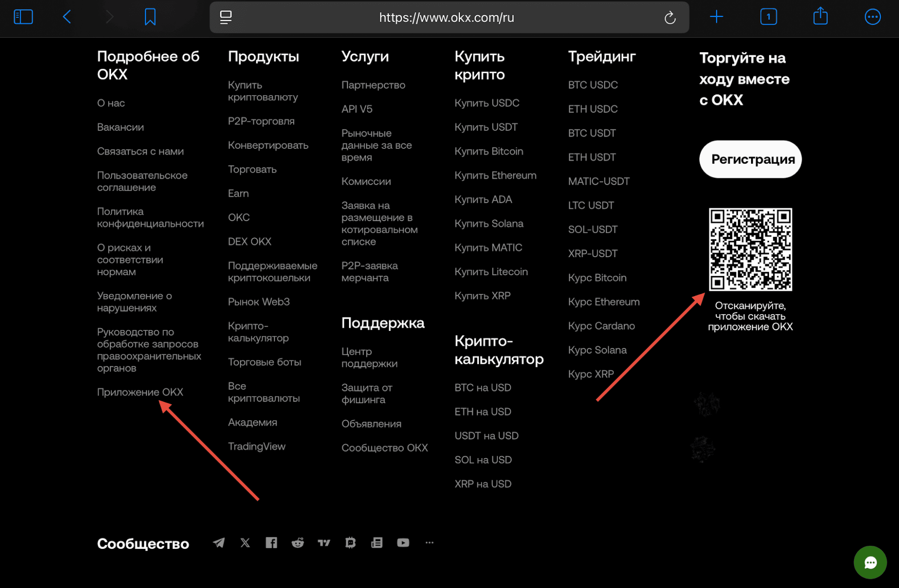
Task: Open OKX Reddit icon
Action: click(x=298, y=543)
